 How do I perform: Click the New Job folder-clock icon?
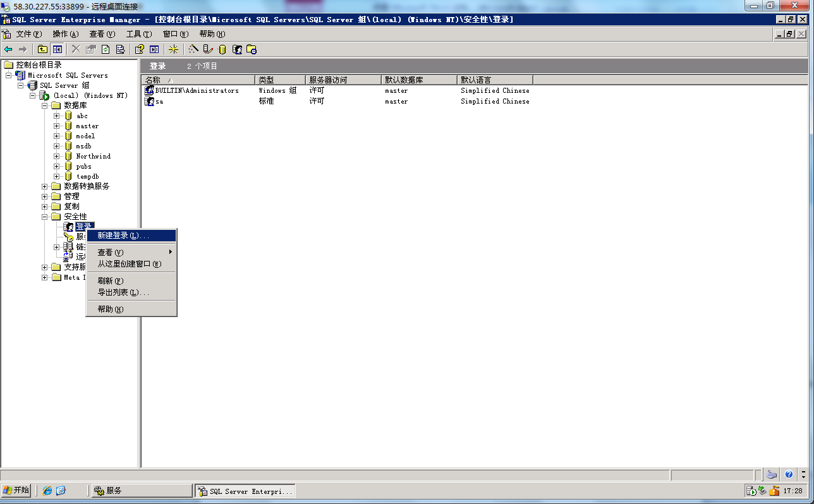[x=252, y=49]
